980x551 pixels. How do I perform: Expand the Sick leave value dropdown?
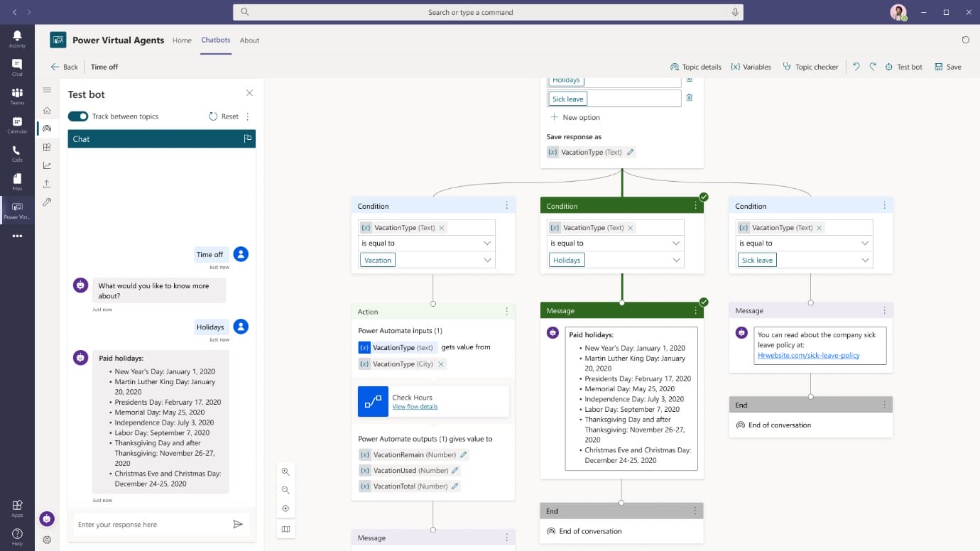coord(865,260)
